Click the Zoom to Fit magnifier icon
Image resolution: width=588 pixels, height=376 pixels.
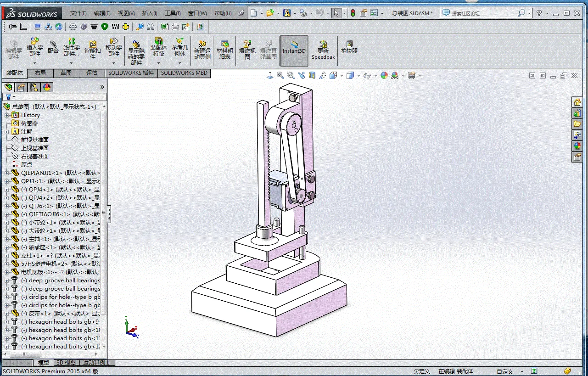pyautogui.click(x=280, y=75)
